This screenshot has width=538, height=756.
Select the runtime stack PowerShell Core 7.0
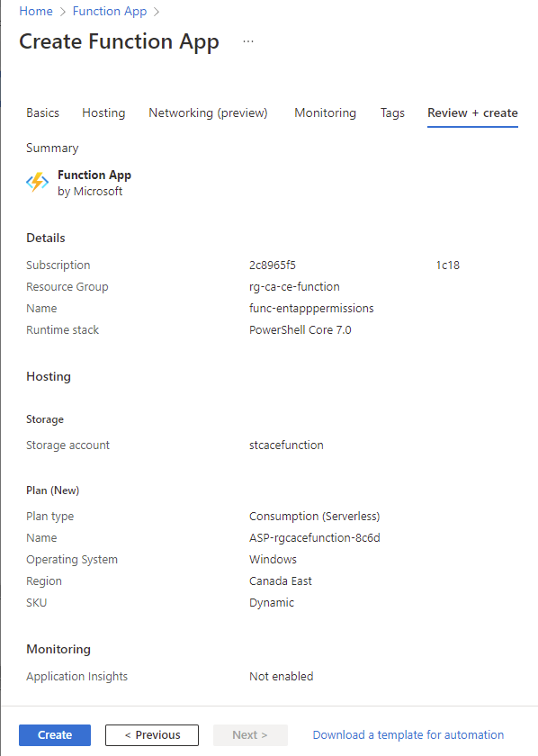click(300, 329)
